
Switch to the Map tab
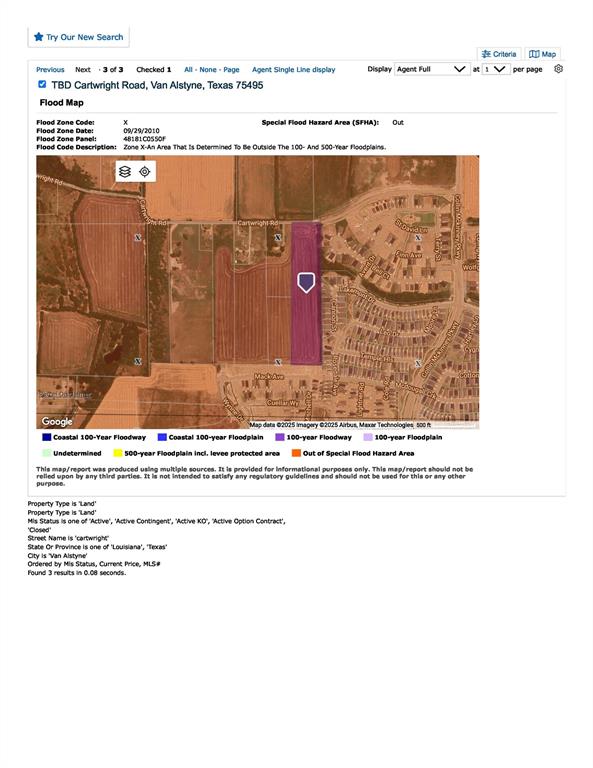coord(543,54)
